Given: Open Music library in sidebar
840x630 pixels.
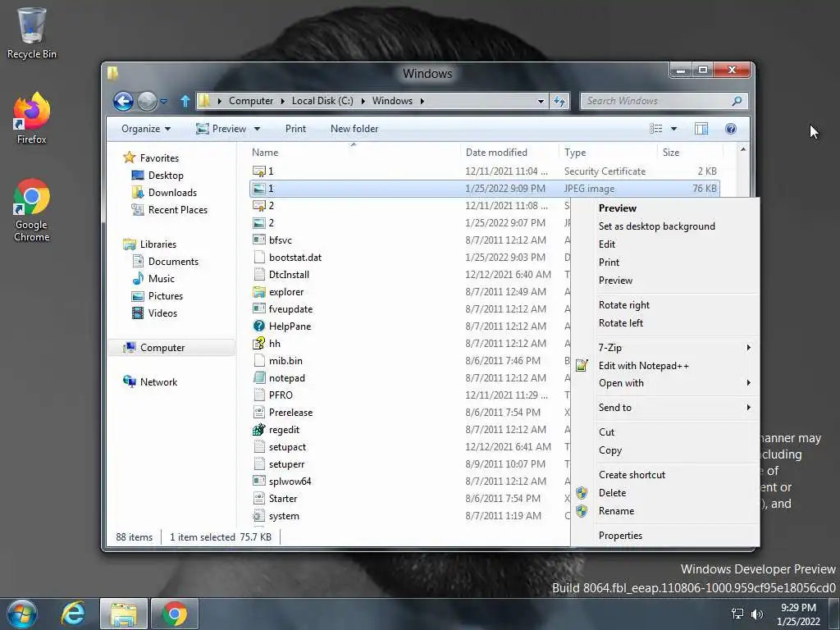Looking at the screenshot, I should 153,279.
